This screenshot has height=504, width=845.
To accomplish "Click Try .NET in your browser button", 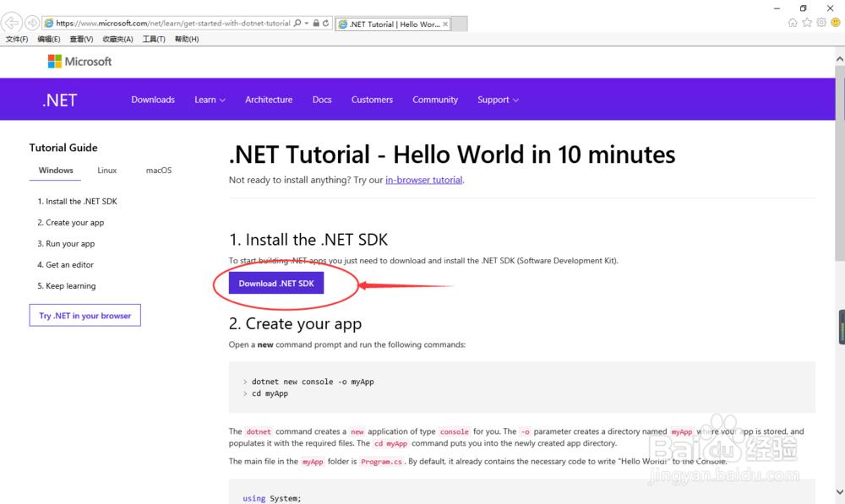I will (x=85, y=316).
